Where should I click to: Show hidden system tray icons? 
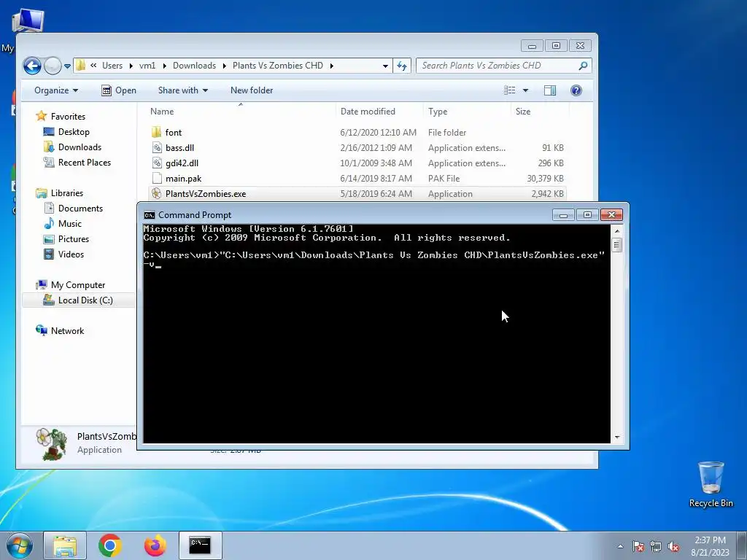coord(620,546)
